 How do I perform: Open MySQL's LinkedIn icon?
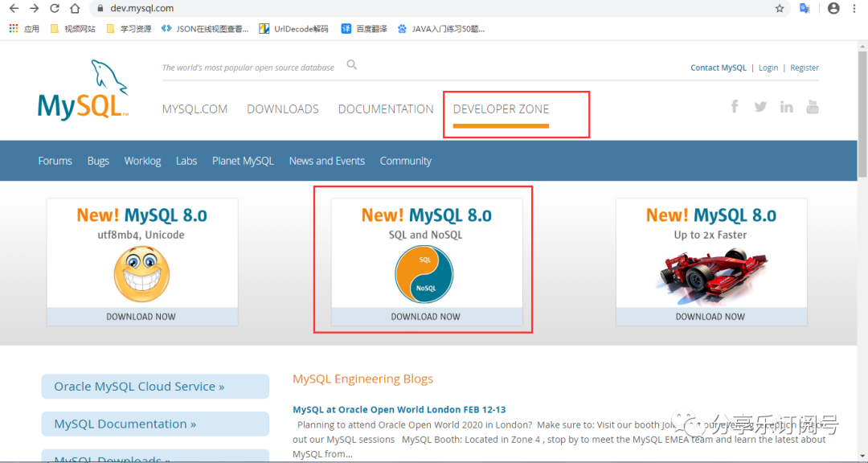[x=786, y=106]
